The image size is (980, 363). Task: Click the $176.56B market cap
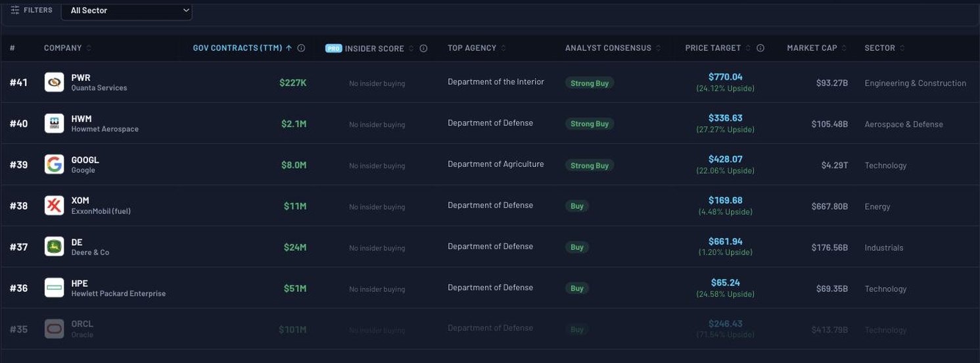point(829,248)
